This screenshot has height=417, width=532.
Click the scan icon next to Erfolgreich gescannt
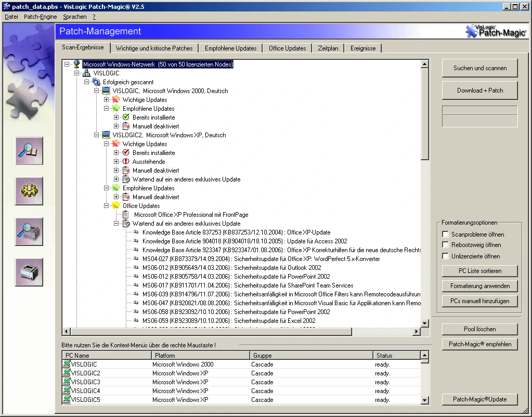pos(96,82)
